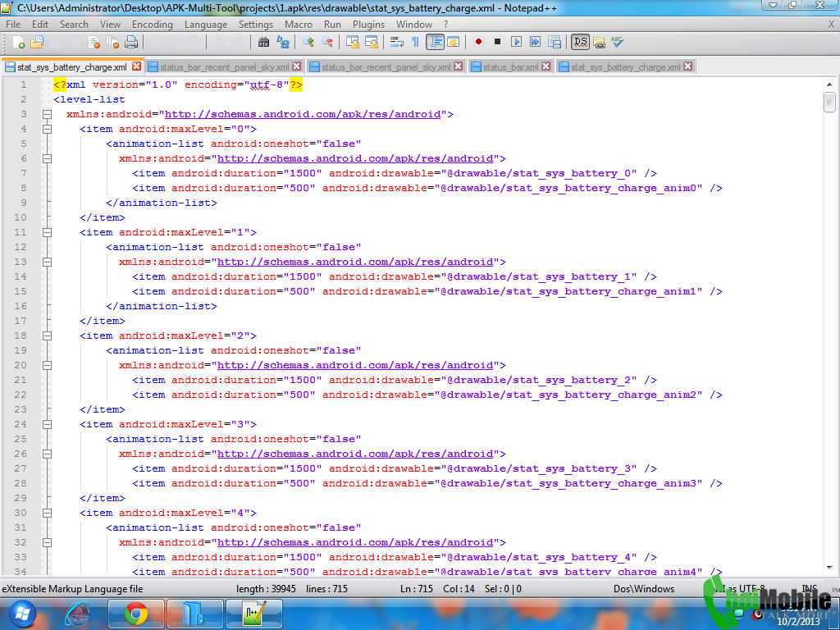The image size is (840, 630).
Task: Collapse the fold marker on line 6
Action: click(x=47, y=158)
